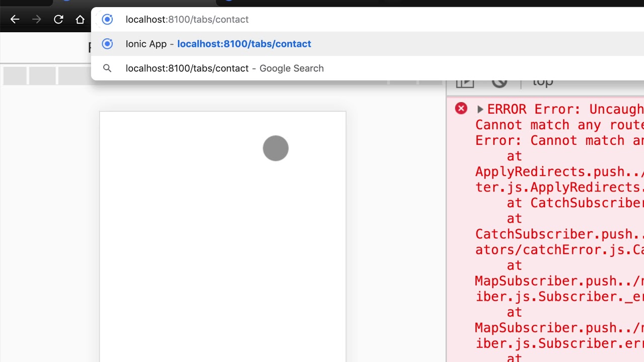Image resolution: width=644 pixels, height=362 pixels.
Task: Open the console 'top' context selector
Action: [x=542, y=82]
